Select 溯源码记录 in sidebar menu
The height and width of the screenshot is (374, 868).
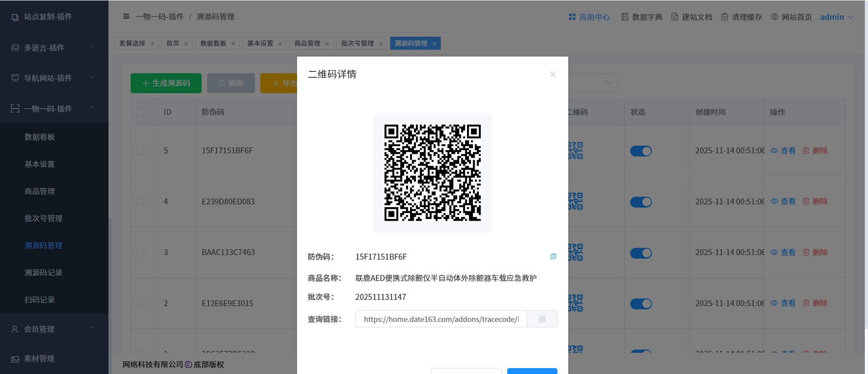point(43,273)
